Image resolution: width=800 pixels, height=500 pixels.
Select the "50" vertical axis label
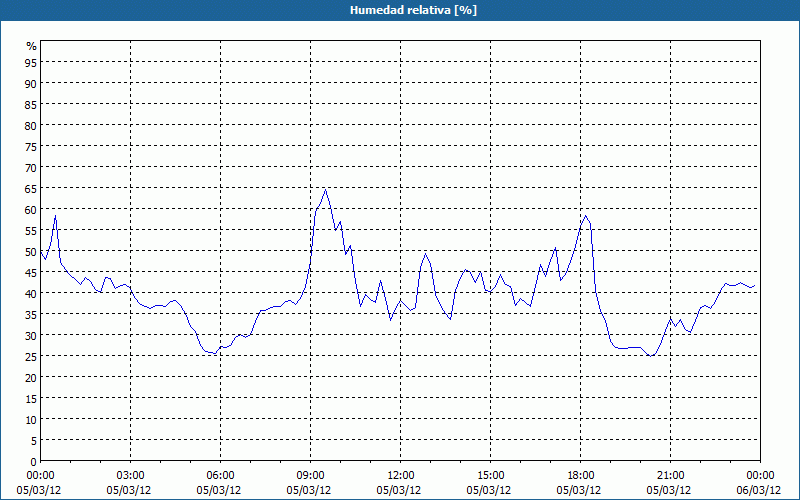31,252
